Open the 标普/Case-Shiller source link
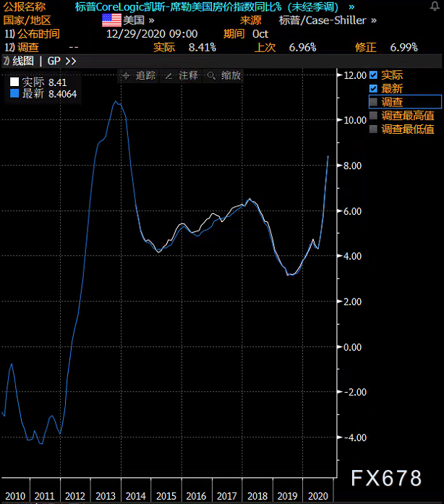The width and height of the screenshot is (444, 504). click(323, 20)
